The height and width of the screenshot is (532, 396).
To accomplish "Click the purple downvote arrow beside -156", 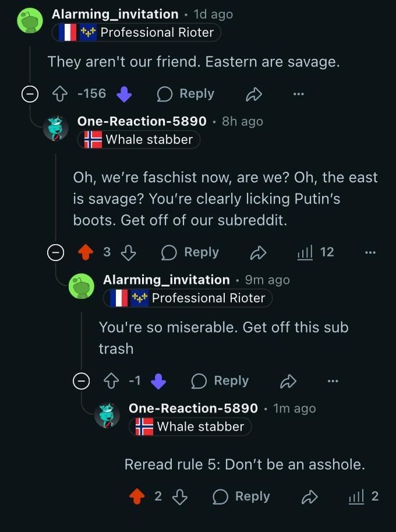I will (124, 94).
